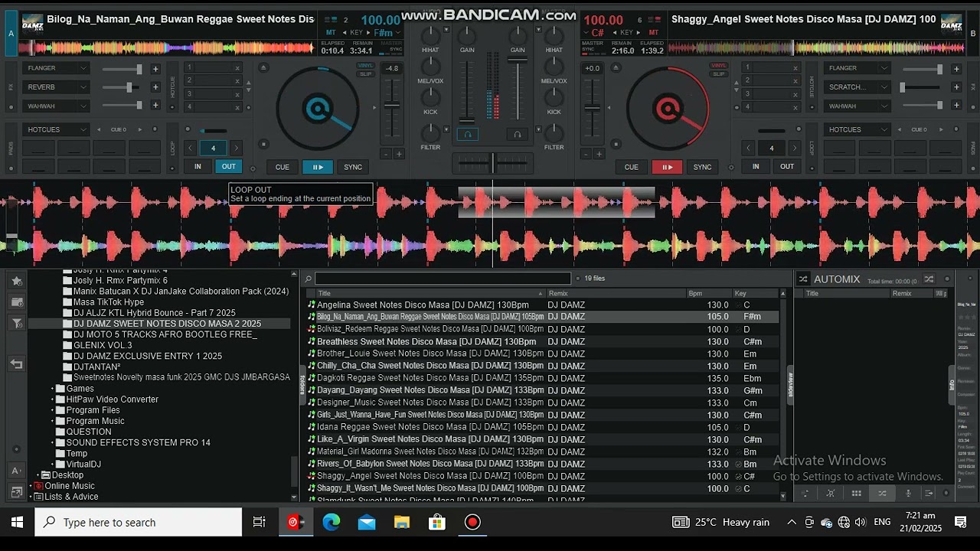Open HOTCUES pads dropdown on left deck
The image size is (980, 551).
click(x=56, y=129)
